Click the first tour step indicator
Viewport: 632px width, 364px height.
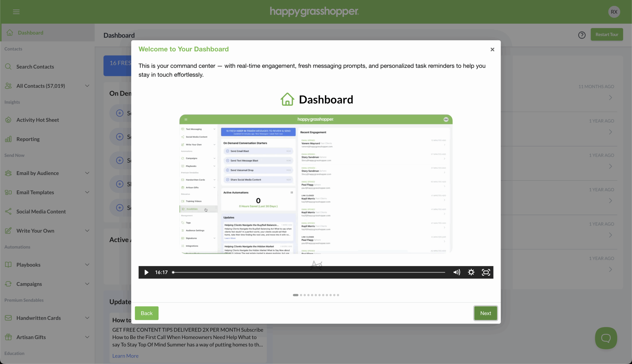(x=295, y=295)
